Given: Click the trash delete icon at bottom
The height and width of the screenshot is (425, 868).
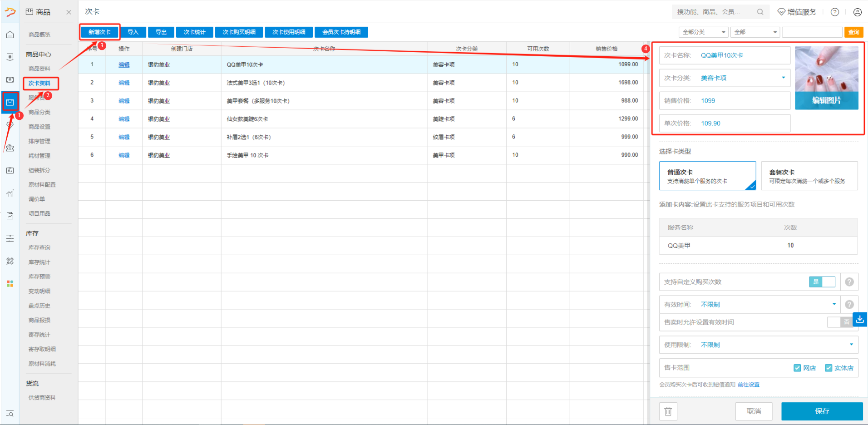Looking at the screenshot, I should pyautogui.click(x=668, y=411).
